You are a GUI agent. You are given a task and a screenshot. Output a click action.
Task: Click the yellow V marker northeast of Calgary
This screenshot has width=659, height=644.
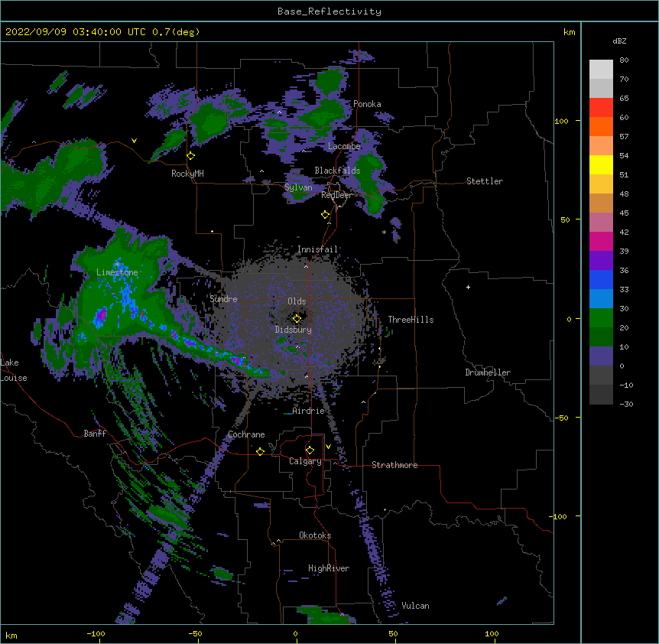pyautogui.click(x=328, y=447)
